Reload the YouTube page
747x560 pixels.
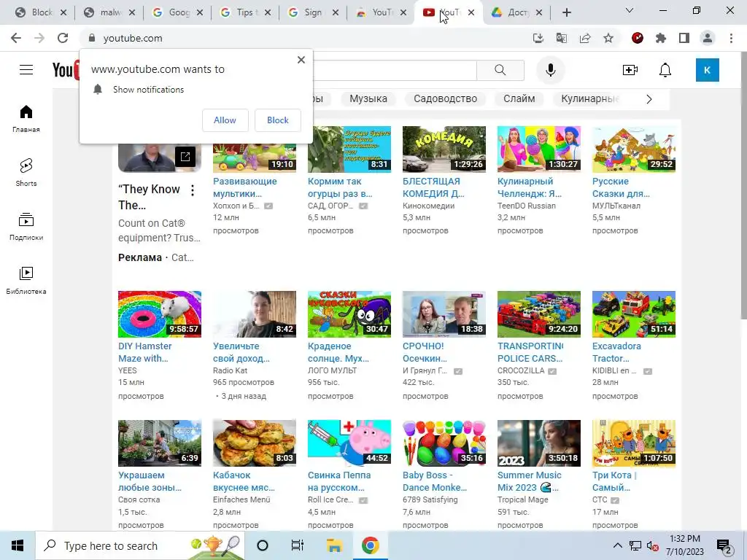click(x=63, y=38)
